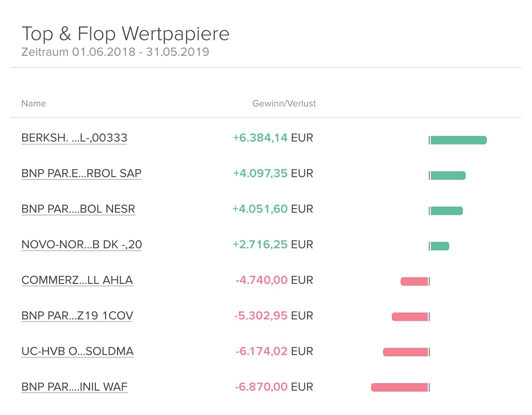Click the -6.870,00 EUR loss value
The height and width of the screenshot is (415, 532).
click(x=274, y=387)
